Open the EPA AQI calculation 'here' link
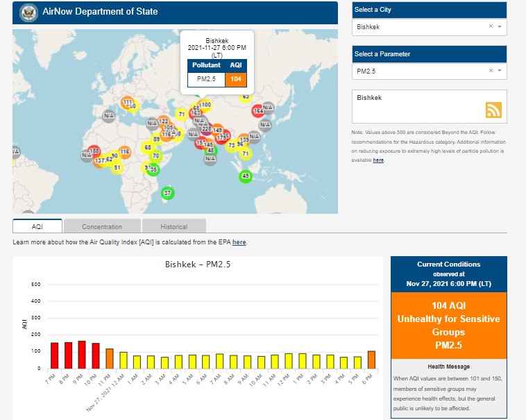Image resolution: width=526 pixels, height=420 pixels. click(239, 242)
